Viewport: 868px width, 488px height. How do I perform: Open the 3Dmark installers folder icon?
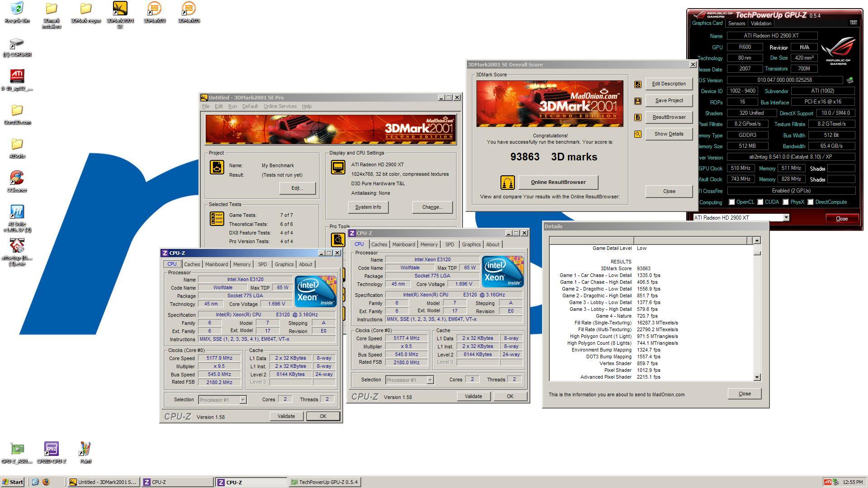coord(52,15)
